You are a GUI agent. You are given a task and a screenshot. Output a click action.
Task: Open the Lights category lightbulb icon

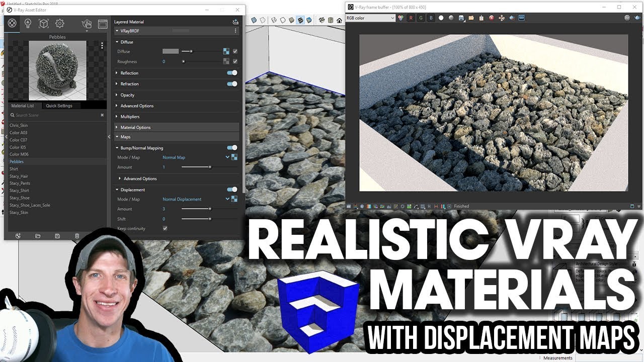point(28,23)
